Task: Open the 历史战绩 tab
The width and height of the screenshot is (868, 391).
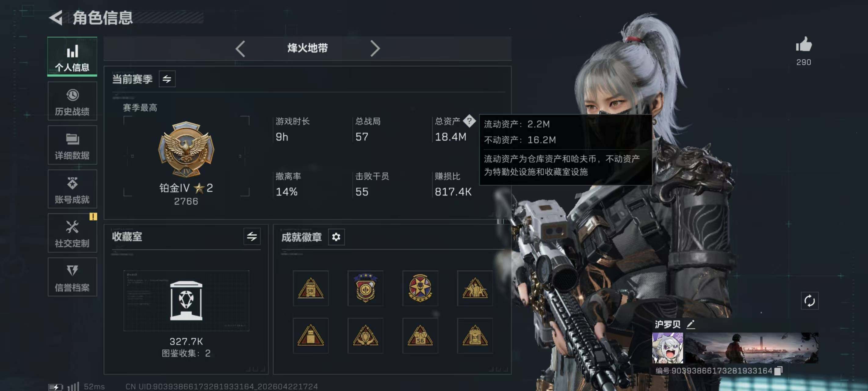Action: point(72,101)
